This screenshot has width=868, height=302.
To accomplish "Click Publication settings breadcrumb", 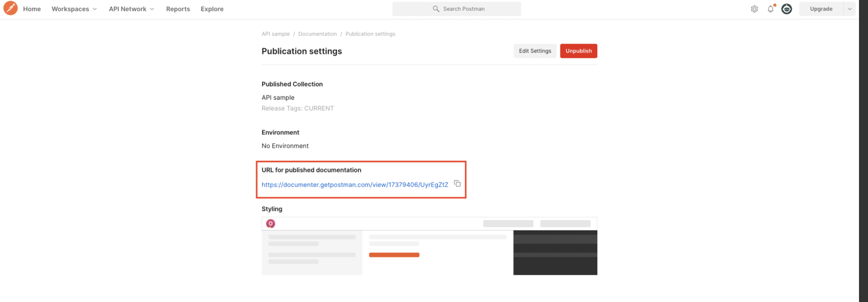I will coord(370,34).
